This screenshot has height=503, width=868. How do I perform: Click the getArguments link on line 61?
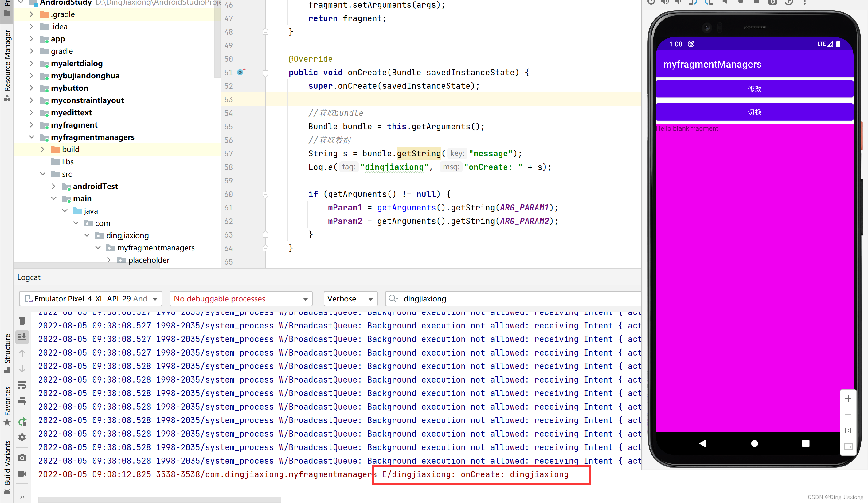coord(406,207)
